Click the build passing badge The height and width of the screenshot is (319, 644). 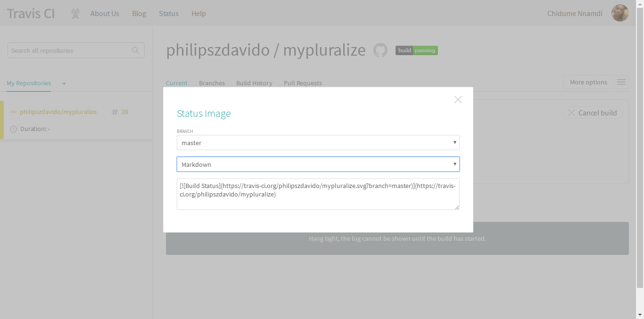tap(417, 50)
